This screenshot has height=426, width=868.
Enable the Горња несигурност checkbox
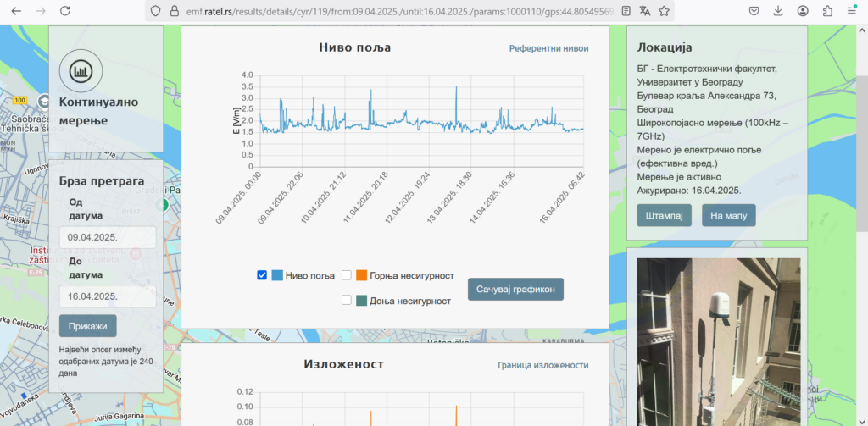tap(346, 275)
